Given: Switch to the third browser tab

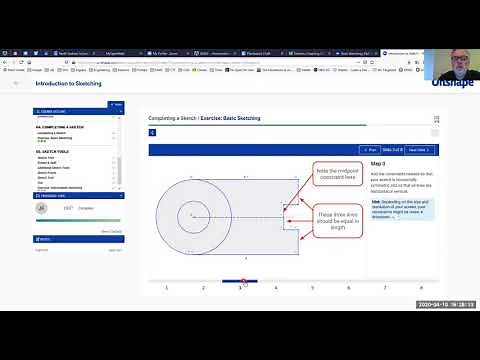Looking at the screenshot, I should (167, 53).
